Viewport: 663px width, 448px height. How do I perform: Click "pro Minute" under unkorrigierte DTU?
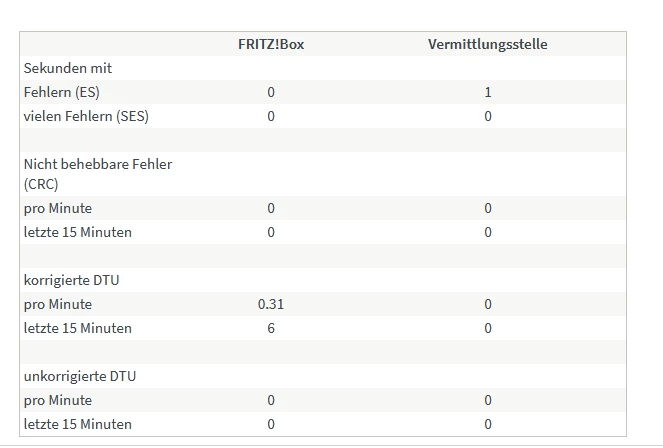58,400
